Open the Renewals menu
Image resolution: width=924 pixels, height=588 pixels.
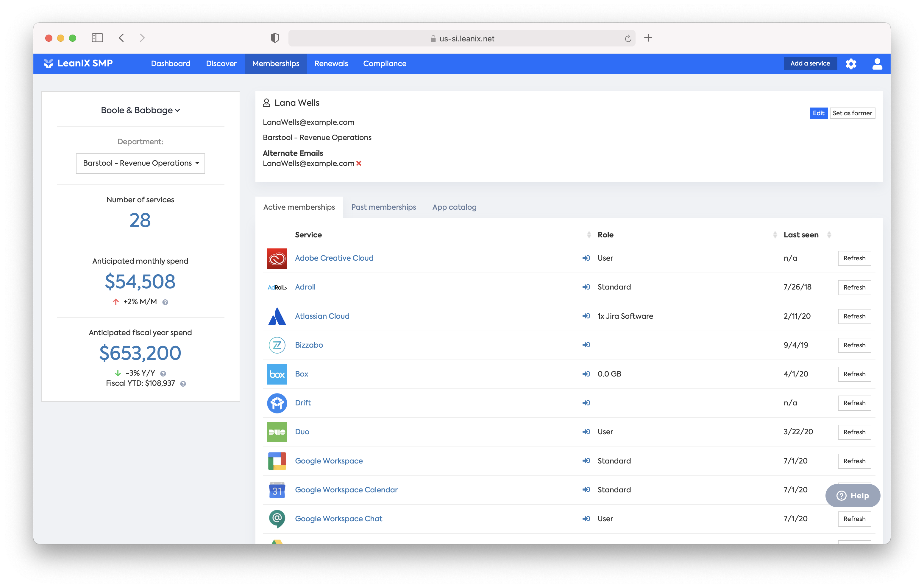[x=331, y=64]
